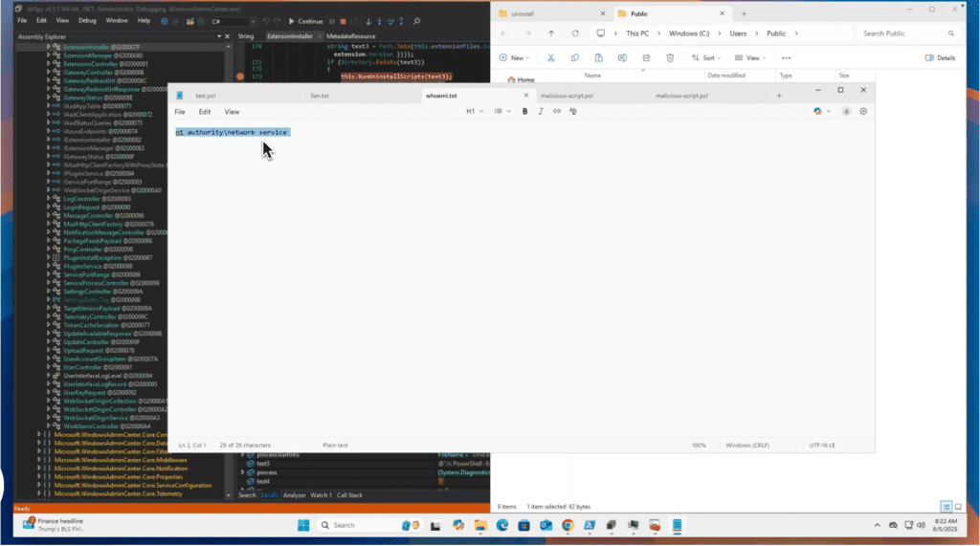Click the Search Public box in File Explorer
The image size is (980, 546).
[x=907, y=33]
